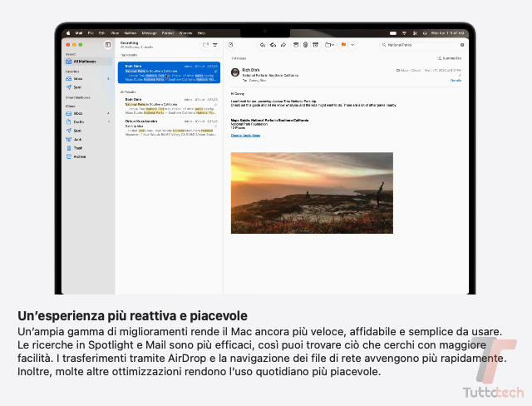Archive the message with box icon
The width and height of the screenshot is (532, 406).
(296, 45)
